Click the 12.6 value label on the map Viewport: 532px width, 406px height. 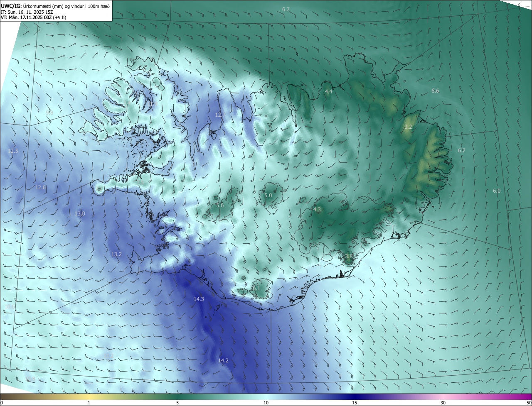[40, 187]
